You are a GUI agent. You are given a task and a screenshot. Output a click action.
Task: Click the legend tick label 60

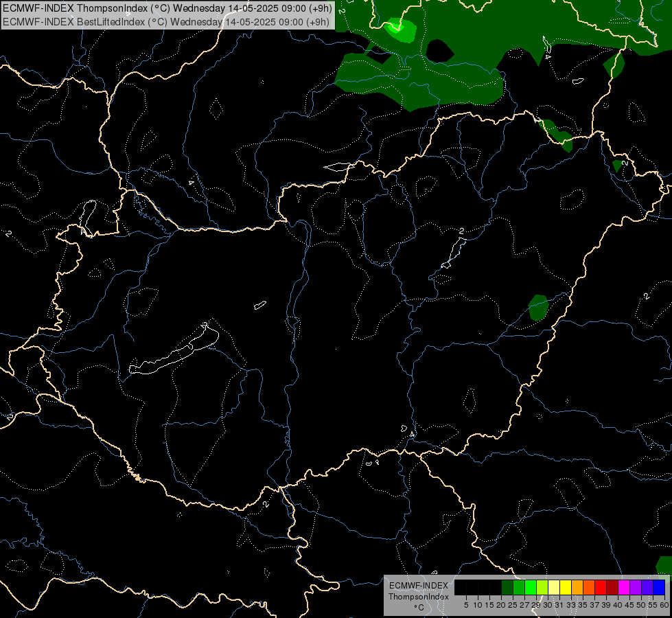(664, 605)
